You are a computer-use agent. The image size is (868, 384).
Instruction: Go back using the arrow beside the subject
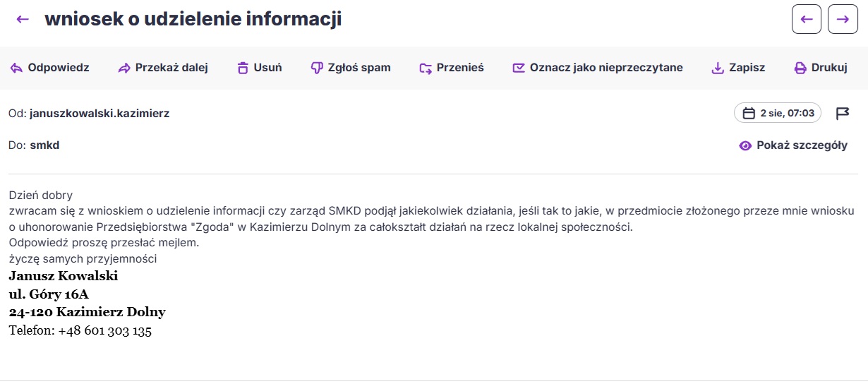pyautogui.click(x=23, y=19)
